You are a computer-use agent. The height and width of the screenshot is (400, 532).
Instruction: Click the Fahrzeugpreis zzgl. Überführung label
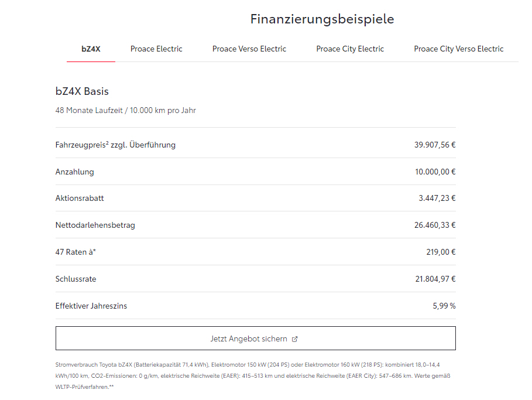pyautogui.click(x=115, y=145)
